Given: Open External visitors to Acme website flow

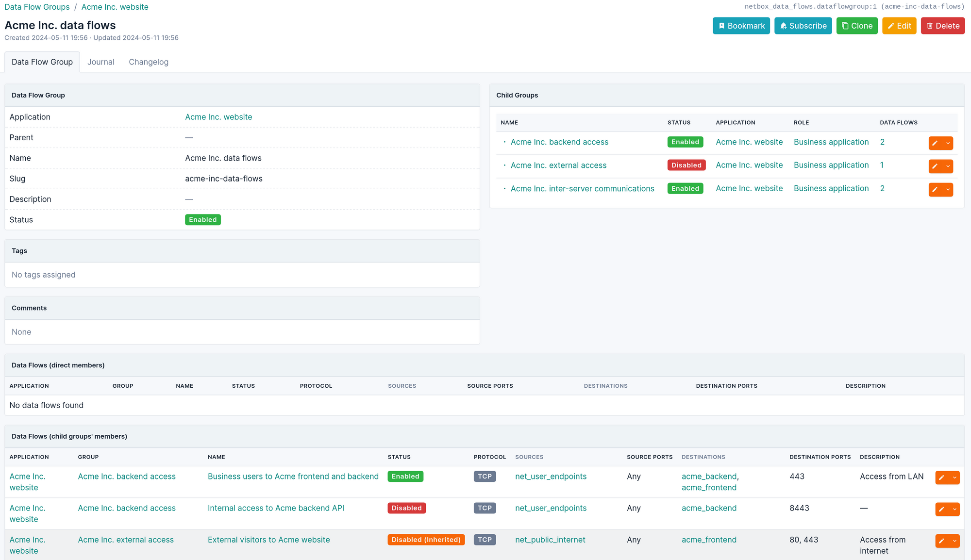Looking at the screenshot, I should pos(268,540).
